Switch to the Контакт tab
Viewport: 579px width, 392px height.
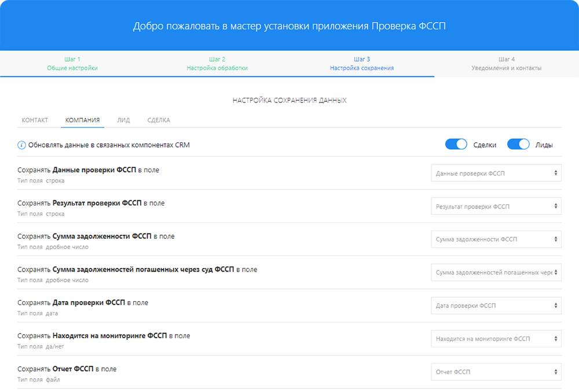[x=35, y=120]
